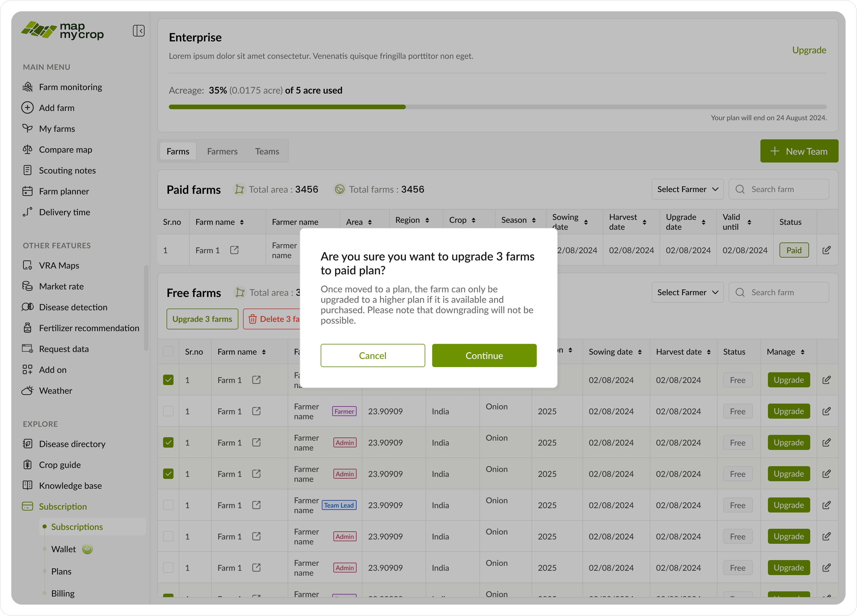This screenshot has height=616, width=857.
Task: Open the Select Farmer dropdown in Free farms
Action: pyautogui.click(x=687, y=293)
